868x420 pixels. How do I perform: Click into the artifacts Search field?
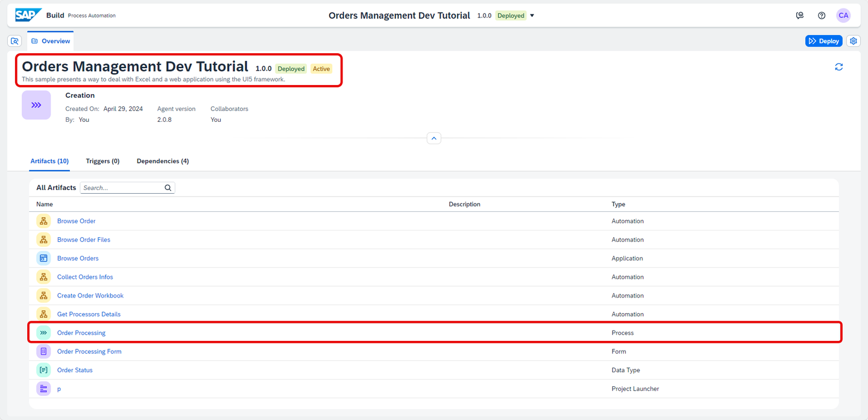[x=122, y=188]
